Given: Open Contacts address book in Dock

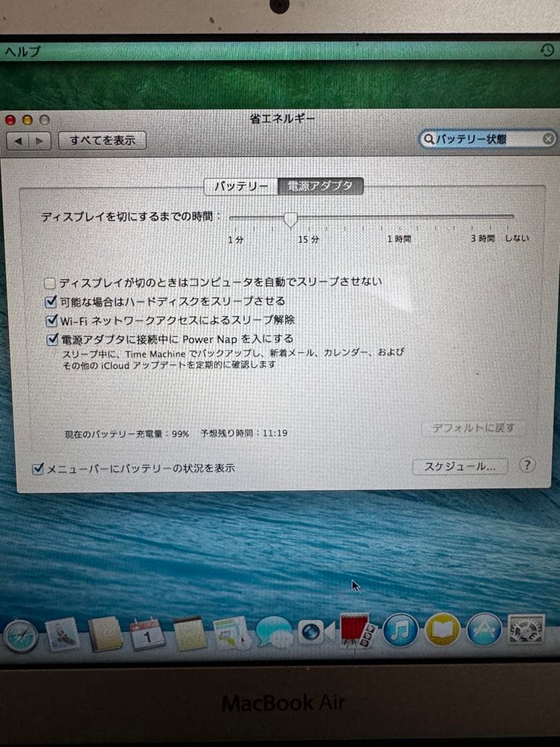Looking at the screenshot, I should [105, 634].
